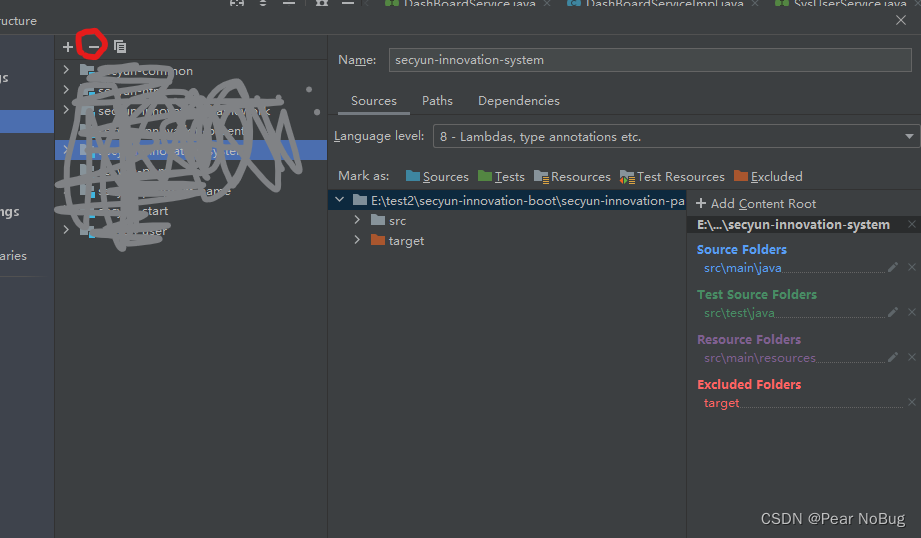
Task: Mark folder as Resources
Action: click(x=572, y=177)
